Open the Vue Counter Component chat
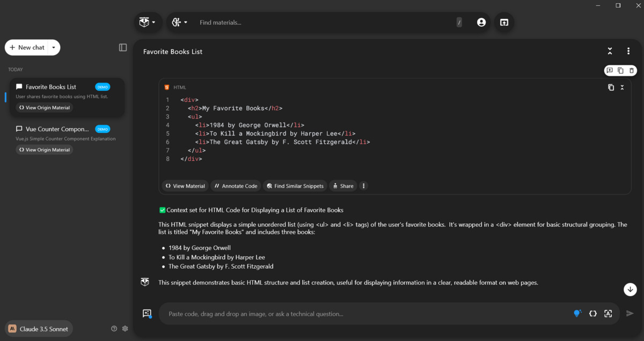Screen dimensions: 644x341 point(57,129)
